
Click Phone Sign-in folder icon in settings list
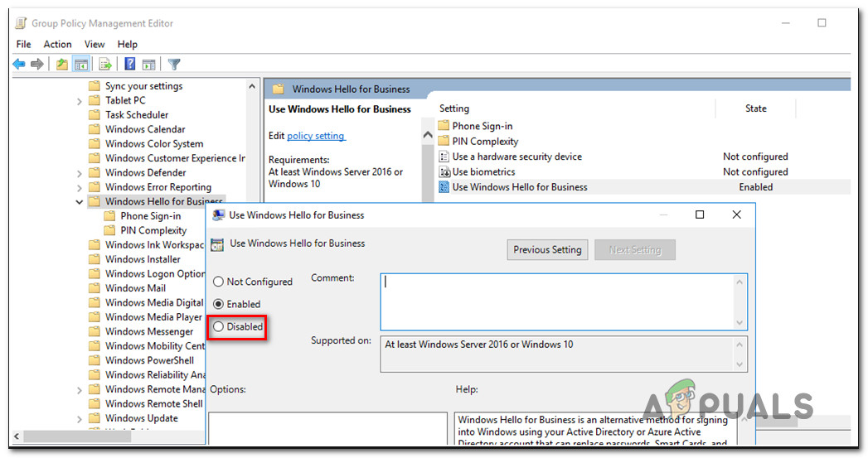(444, 126)
